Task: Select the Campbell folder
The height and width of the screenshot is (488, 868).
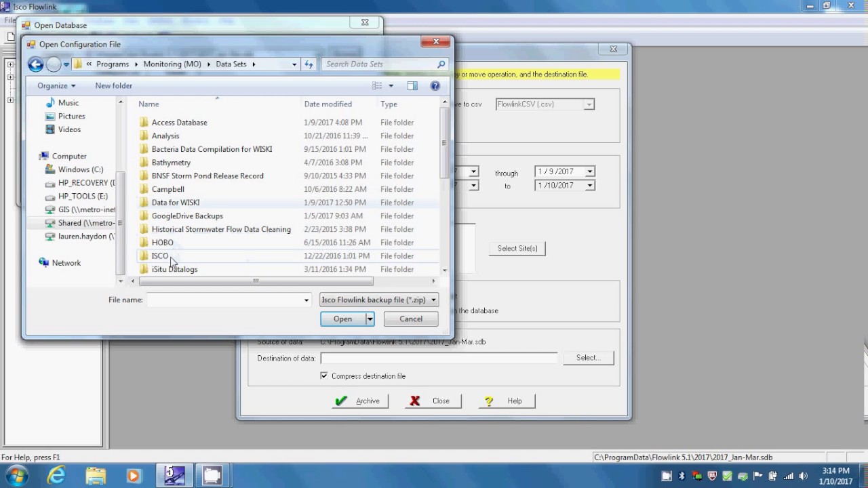Action: 167,189
